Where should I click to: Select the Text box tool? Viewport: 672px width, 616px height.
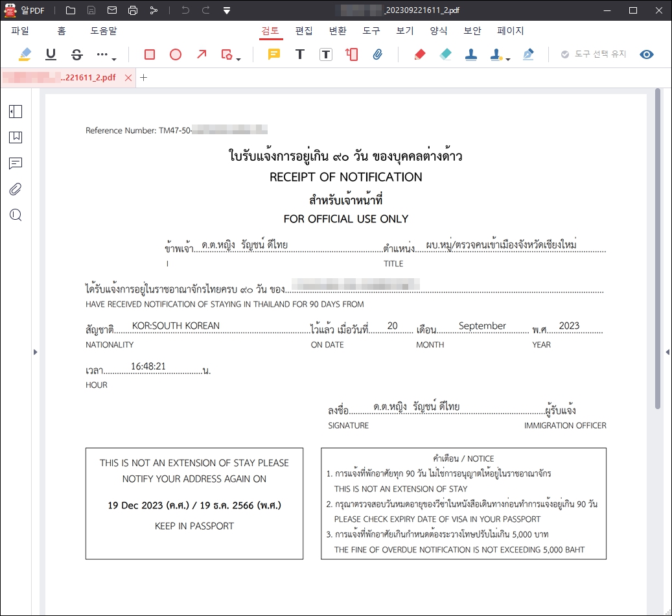pos(326,54)
